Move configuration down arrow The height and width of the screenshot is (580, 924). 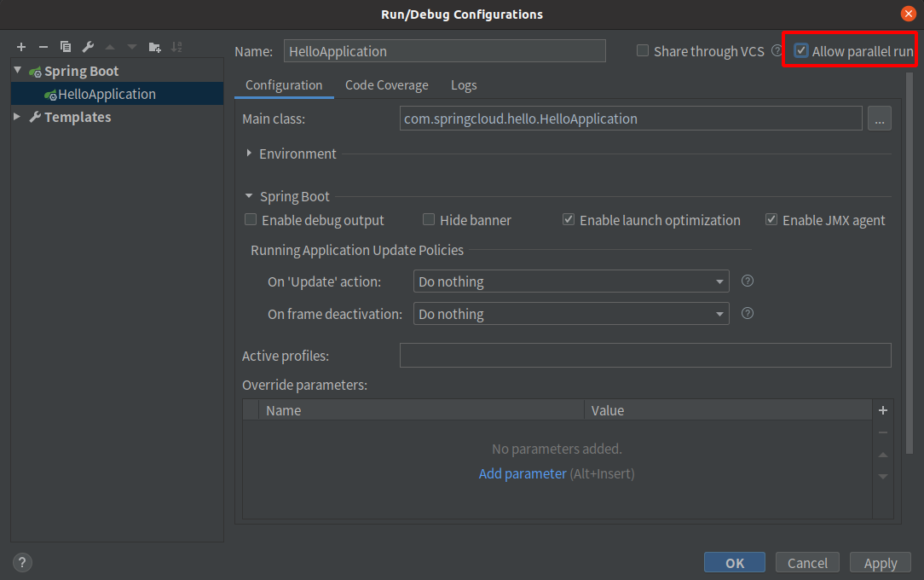(132, 47)
